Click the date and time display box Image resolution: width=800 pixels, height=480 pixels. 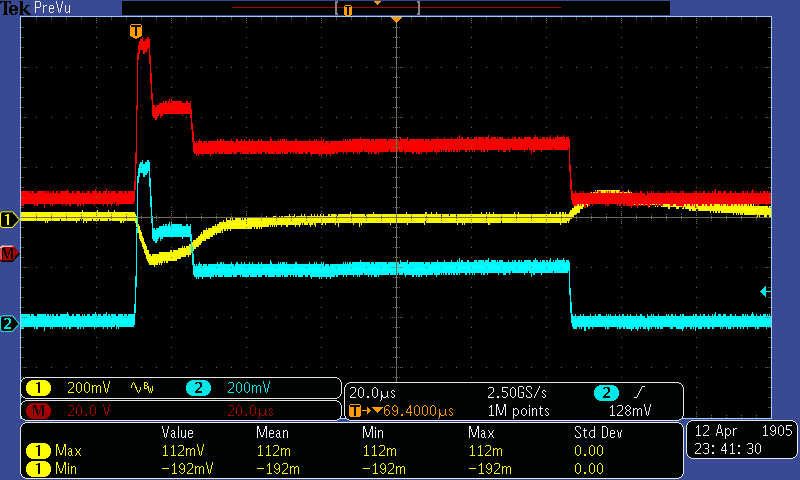point(739,440)
